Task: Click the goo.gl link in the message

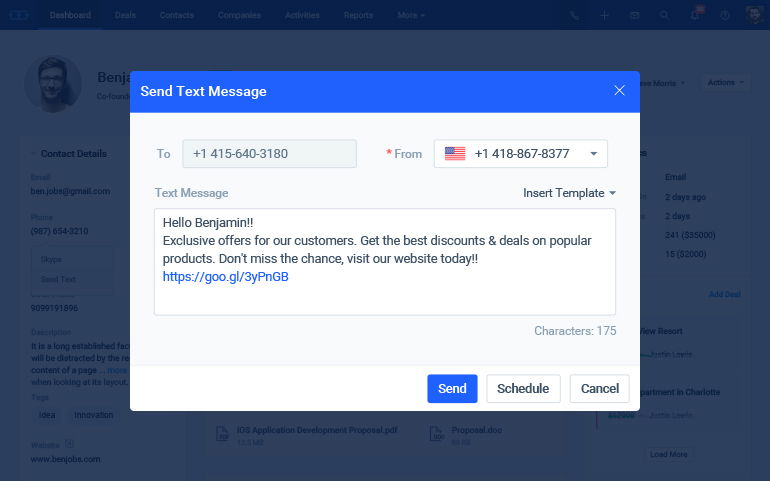Action: pyautogui.click(x=225, y=276)
